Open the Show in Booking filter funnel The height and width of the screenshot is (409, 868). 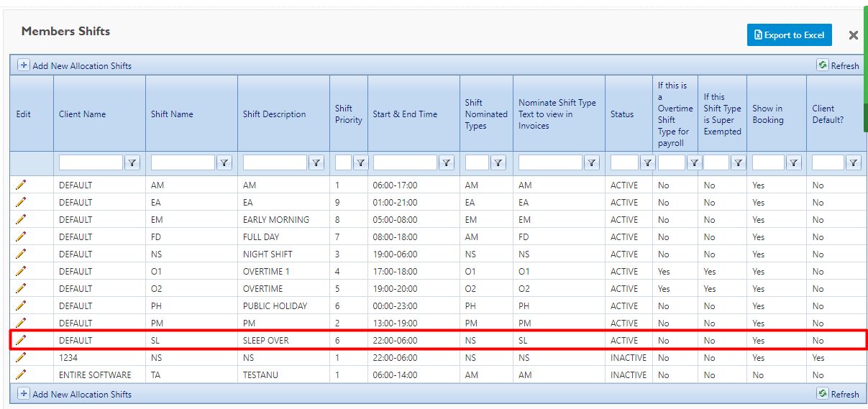tap(793, 163)
